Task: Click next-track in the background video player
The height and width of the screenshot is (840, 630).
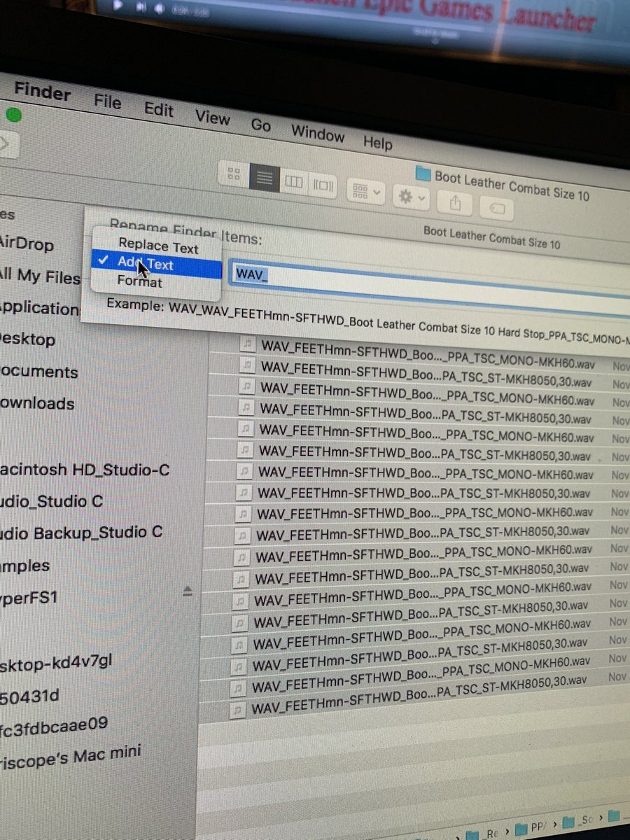Action: 140,6
